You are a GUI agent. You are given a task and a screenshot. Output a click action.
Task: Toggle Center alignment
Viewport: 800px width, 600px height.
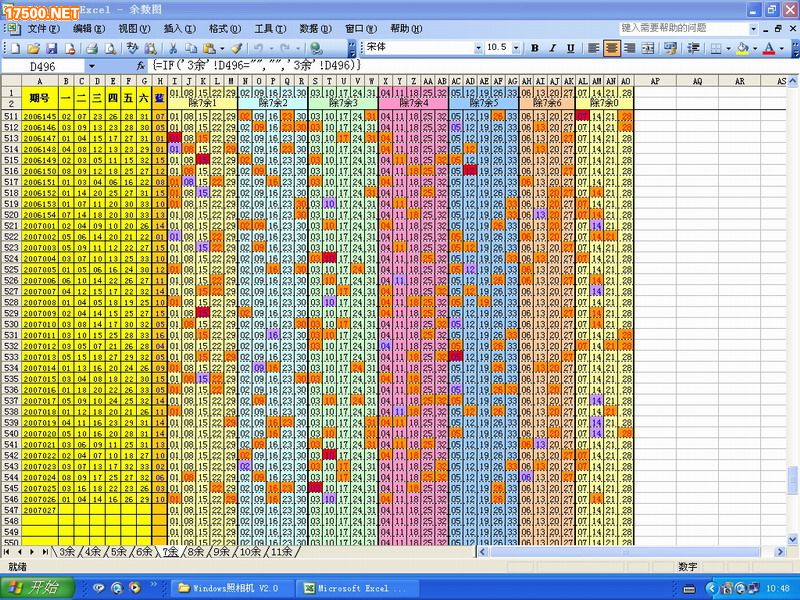tap(611, 48)
